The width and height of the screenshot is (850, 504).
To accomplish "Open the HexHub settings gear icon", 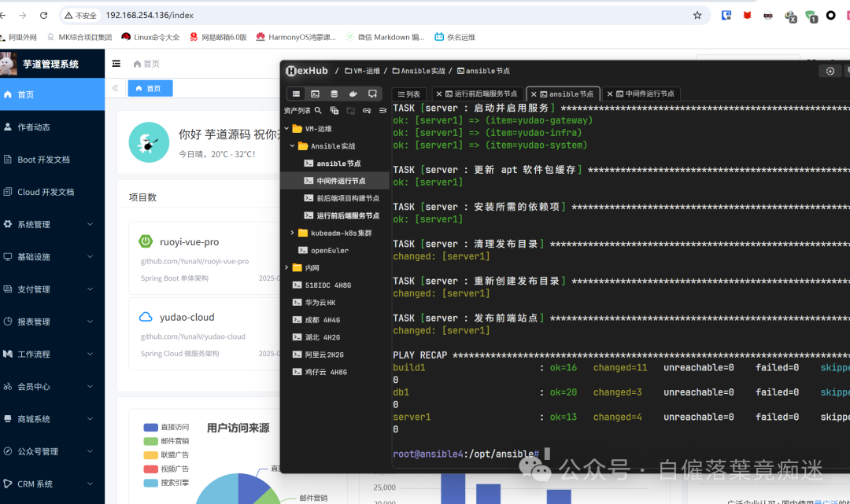I will pyautogui.click(x=829, y=70).
